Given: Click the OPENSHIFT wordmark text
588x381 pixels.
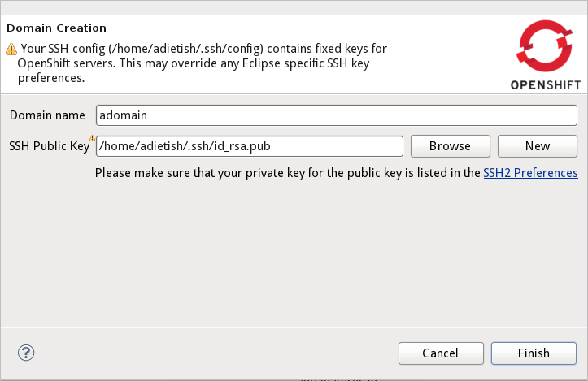Looking at the screenshot, I should [545, 84].
